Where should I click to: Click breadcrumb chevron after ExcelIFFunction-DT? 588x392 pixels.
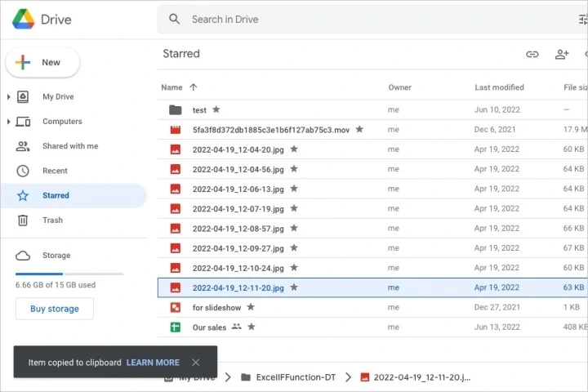coord(349,377)
